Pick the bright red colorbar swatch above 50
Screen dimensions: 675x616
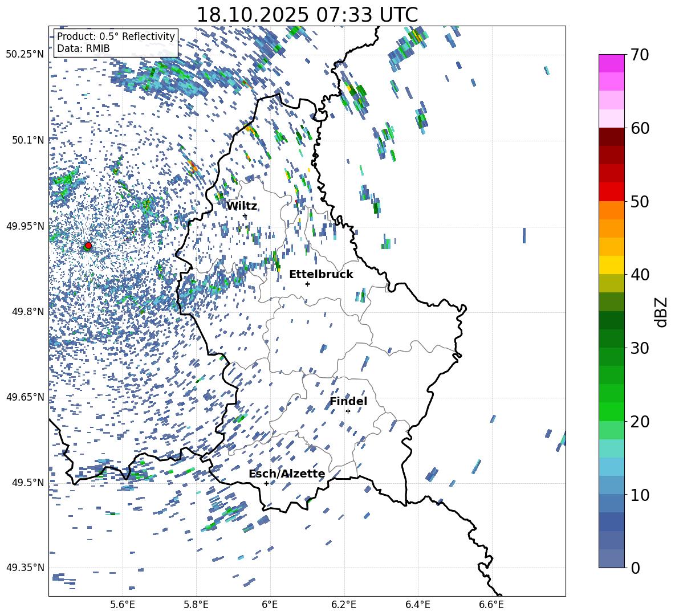(612, 191)
